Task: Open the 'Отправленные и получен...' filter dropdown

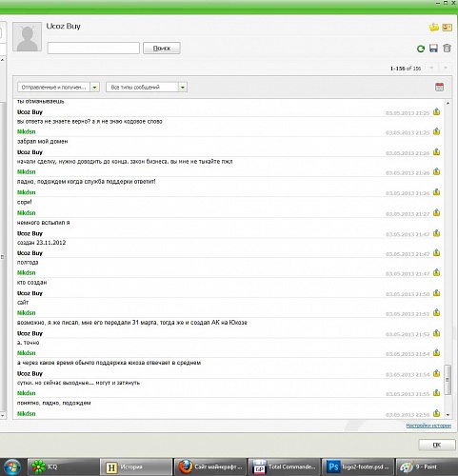Action: click(58, 87)
